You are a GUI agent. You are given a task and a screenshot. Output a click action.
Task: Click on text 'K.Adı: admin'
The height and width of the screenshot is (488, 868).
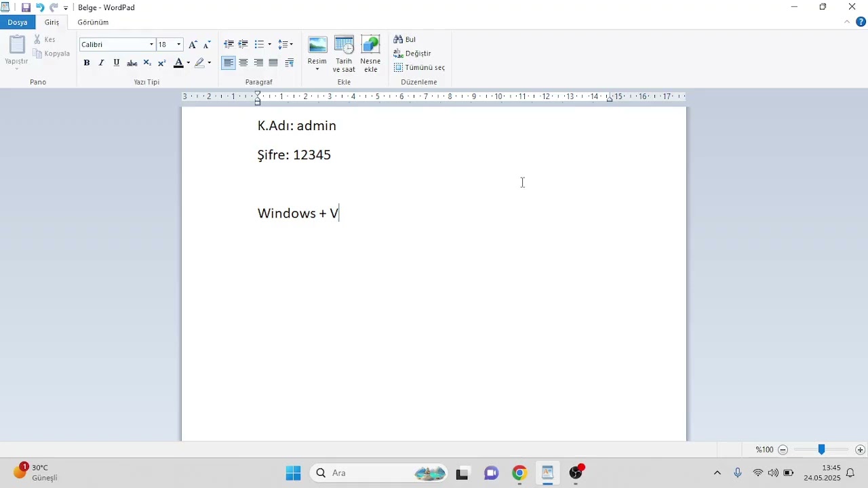click(x=297, y=126)
